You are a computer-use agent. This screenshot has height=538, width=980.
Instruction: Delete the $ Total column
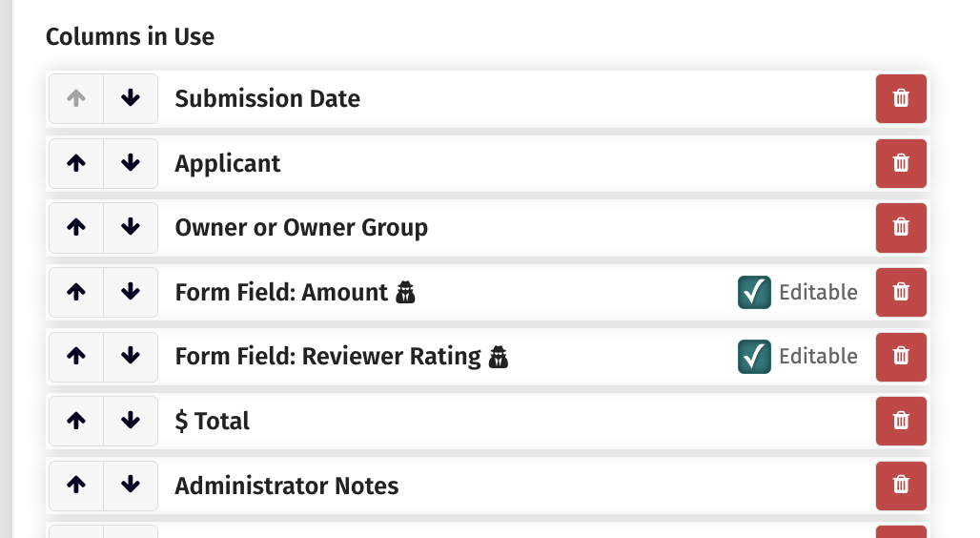pyautogui.click(x=901, y=421)
